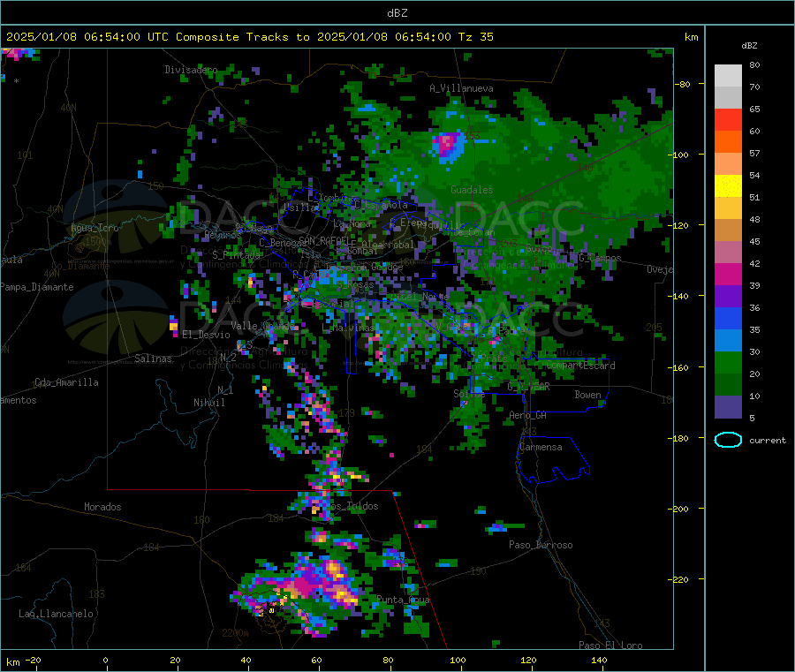Image resolution: width=795 pixels, height=672 pixels.
Task: Click the slate 5-10 dBZ legend band
Action: click(x=728, y=407)
